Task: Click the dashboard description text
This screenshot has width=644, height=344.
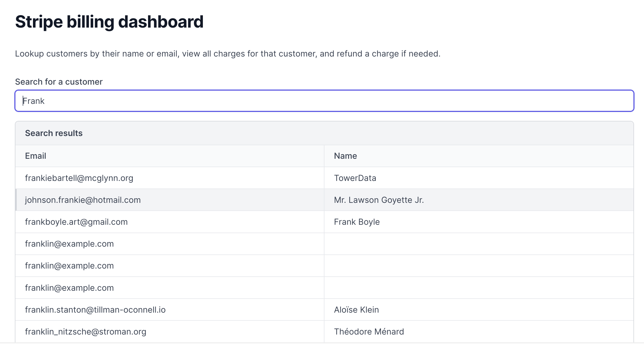Action: (x=228, y=54)
